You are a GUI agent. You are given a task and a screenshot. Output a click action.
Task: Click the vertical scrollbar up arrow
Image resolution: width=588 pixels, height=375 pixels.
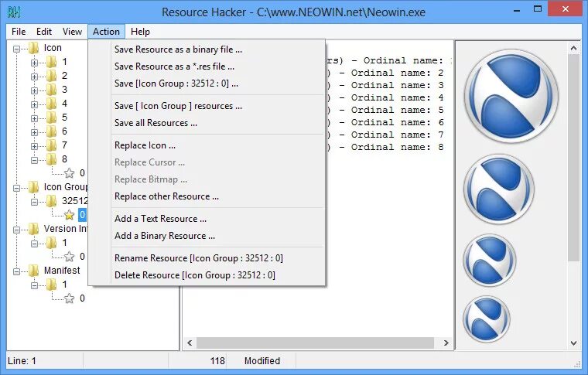[x=573, y=48]
